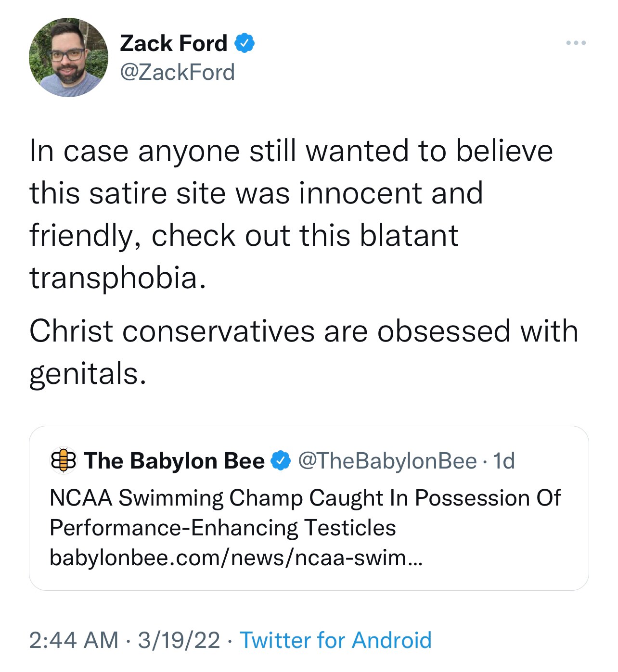The width and height of the screenshot is (618, 672).
Task: Click the quoted tweet's 1d timestamp
Action: [504, 461]
